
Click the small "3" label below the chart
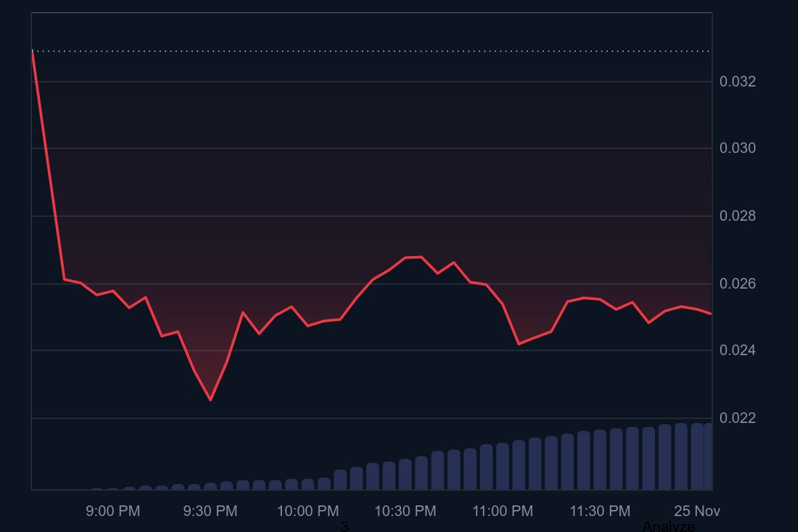click(343, 525)
